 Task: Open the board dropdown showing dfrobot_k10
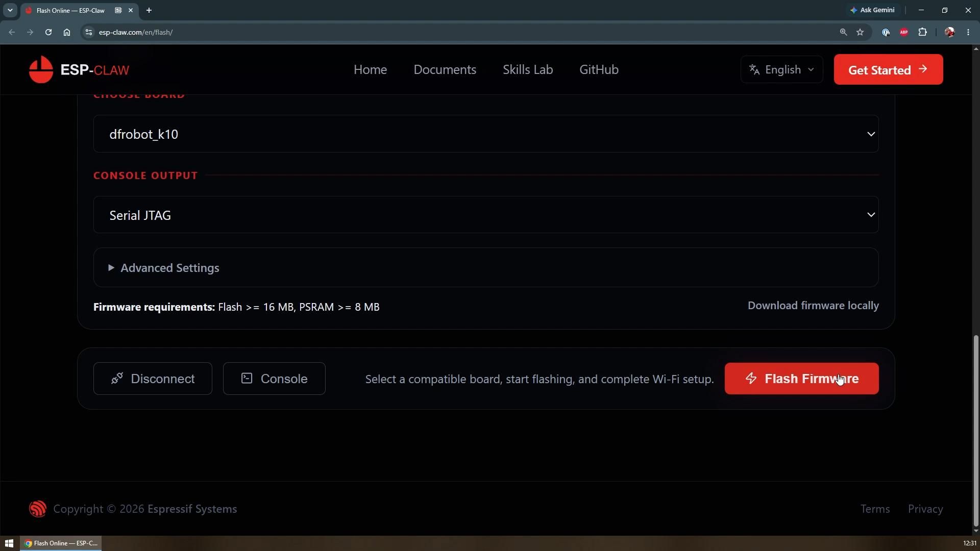coord(485,134)
